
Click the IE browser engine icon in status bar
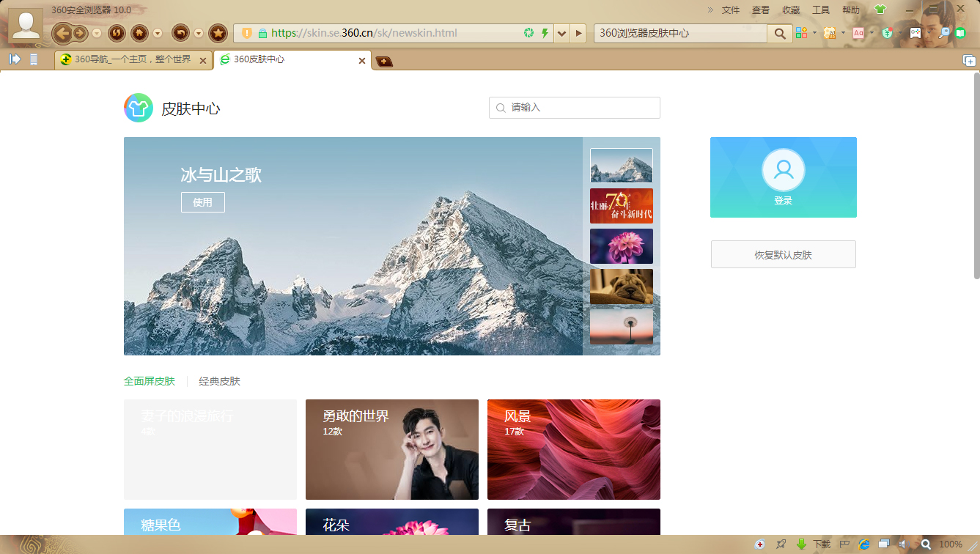point(864,544)
